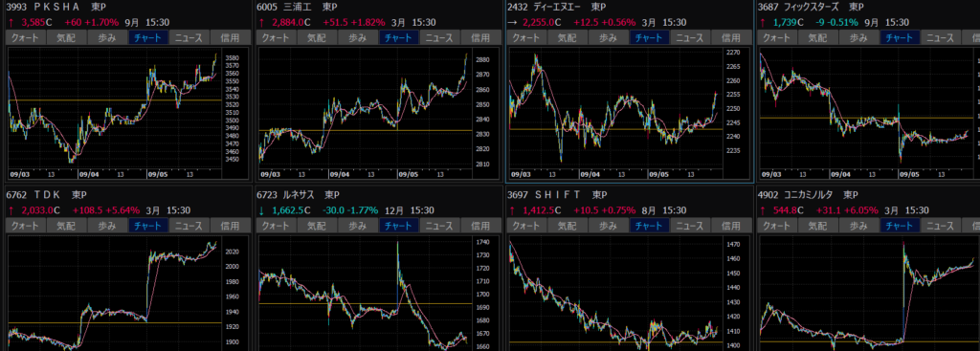The image size is (980, 351).
Task: View クォート in the 3697 SHIFT panel
Action: point(527,226)
